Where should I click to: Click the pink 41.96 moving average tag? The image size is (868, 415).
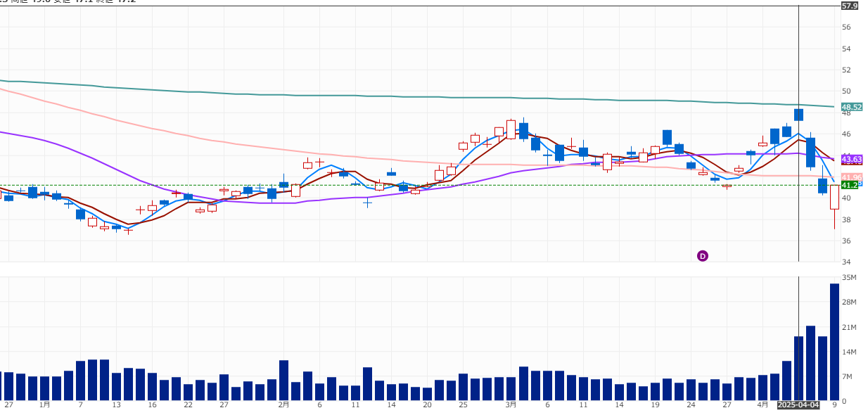coord(851,177)
